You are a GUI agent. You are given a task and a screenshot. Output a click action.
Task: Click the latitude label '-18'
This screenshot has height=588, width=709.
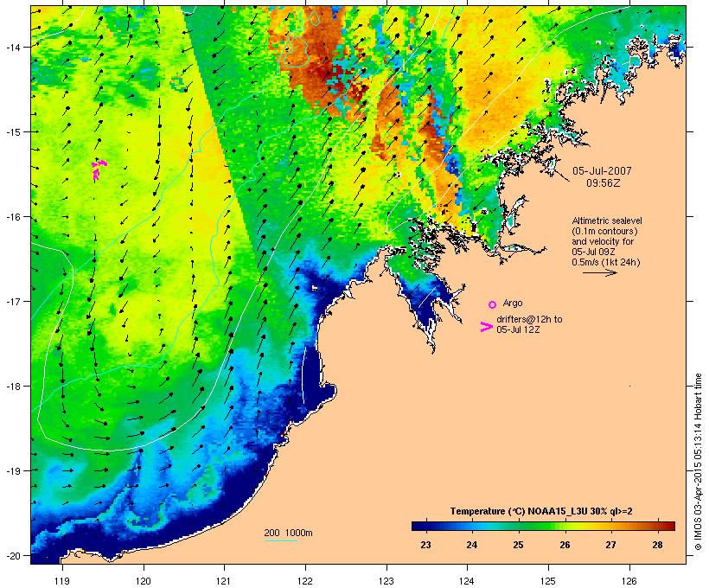click(13, 387)
